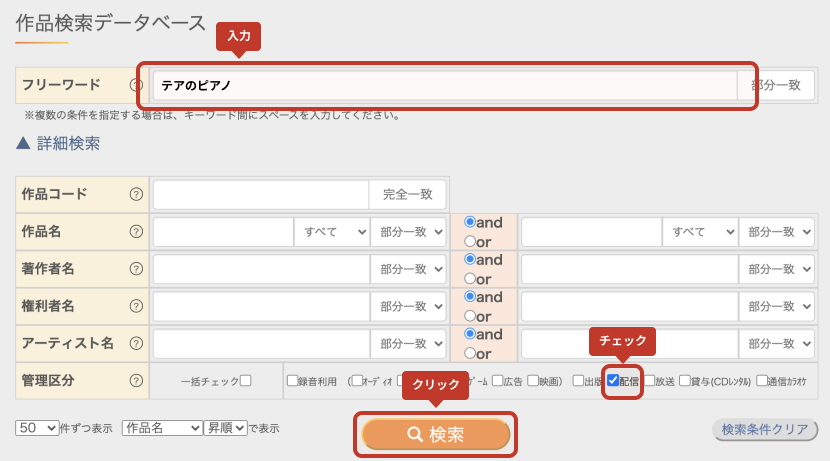Open the すべて dropdown in left 作品名 field
Viewport: 830px width, 461px height.
click(x=331, y=231)
